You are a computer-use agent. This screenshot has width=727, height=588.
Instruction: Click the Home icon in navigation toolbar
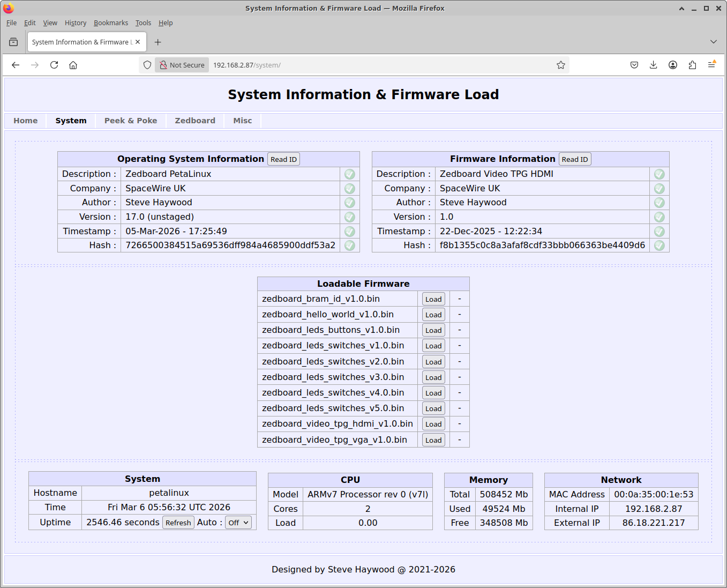[73, 65]
